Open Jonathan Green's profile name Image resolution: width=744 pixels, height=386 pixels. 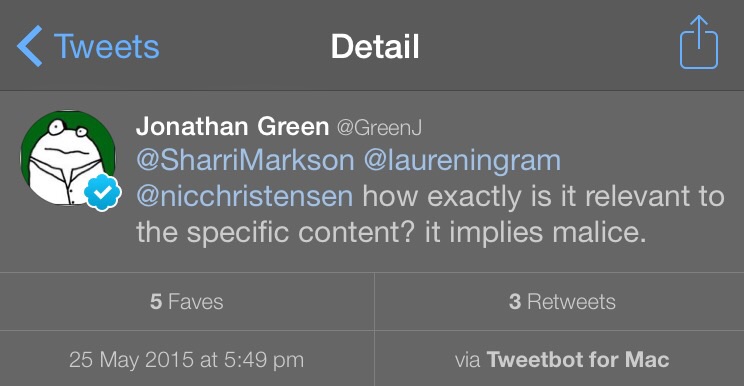tap(232, 127)
